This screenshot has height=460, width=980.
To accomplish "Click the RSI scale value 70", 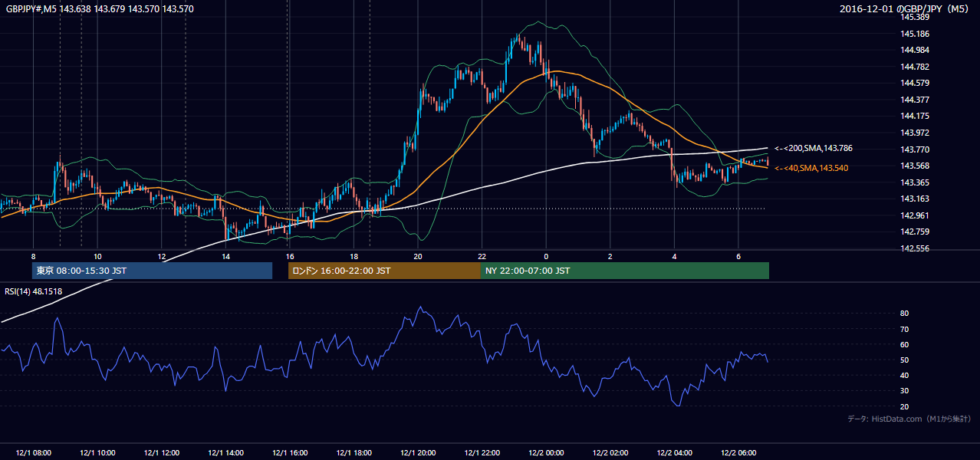I will coord(905,329).
